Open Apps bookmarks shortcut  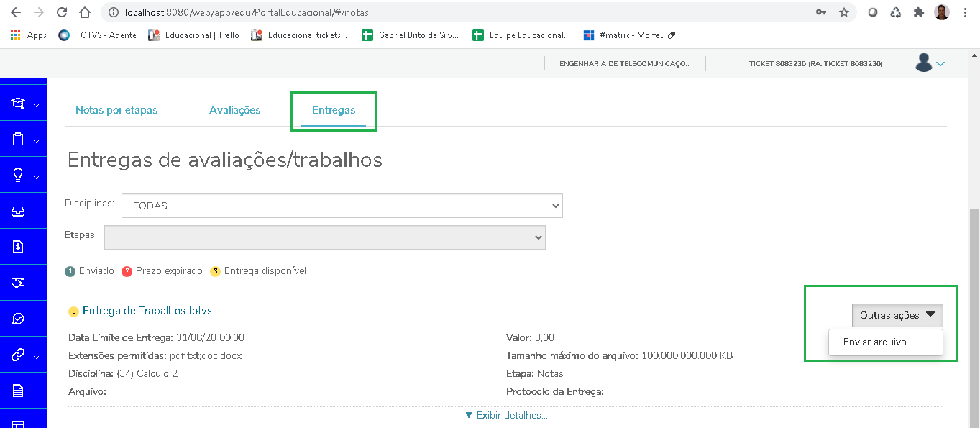[x=29, y=35]
